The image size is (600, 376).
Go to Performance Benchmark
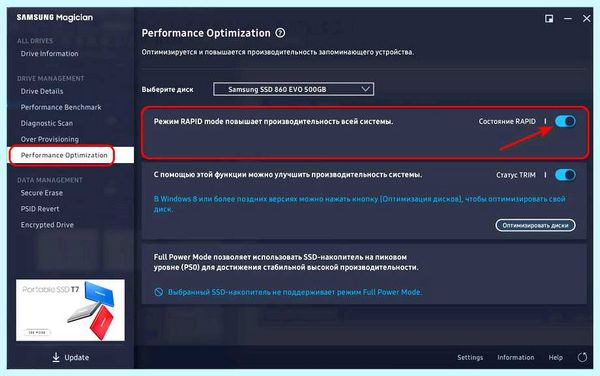(x=61, y=107)
